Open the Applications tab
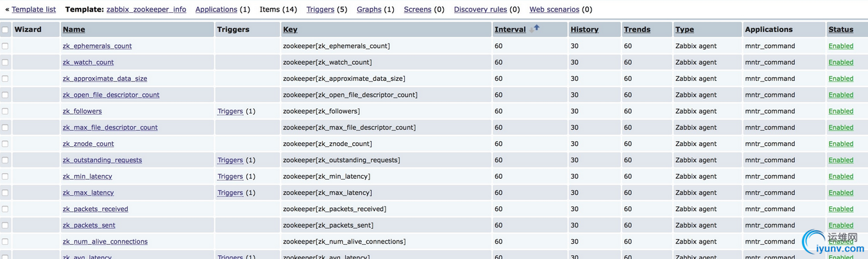Viewport: 868px width, 259px height. click(216, 10)
